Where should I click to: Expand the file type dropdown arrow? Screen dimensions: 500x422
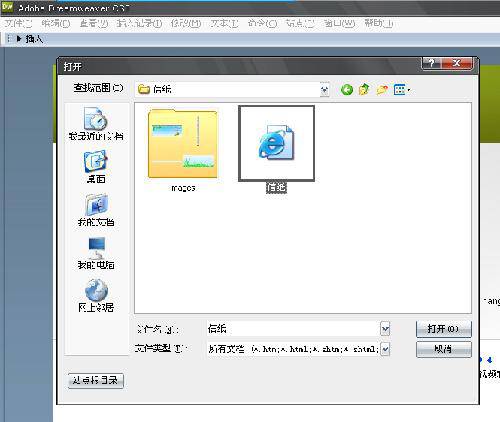(385, 349)
